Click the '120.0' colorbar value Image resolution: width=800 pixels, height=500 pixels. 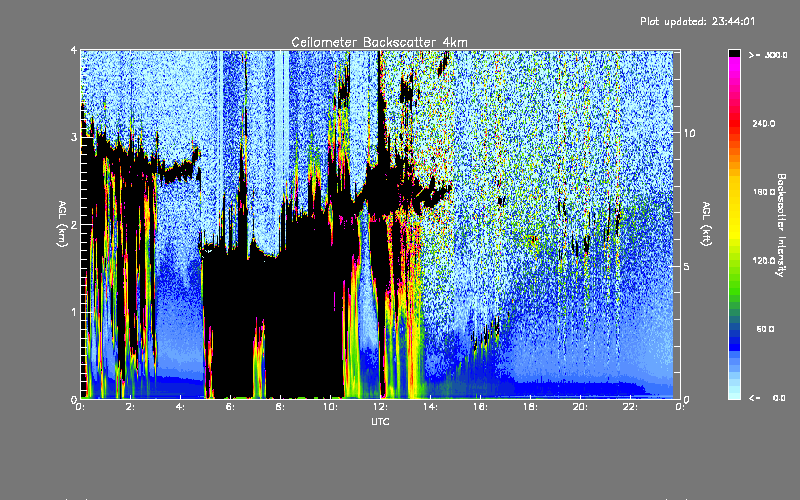pyautogui.click(x=764, y=261)
